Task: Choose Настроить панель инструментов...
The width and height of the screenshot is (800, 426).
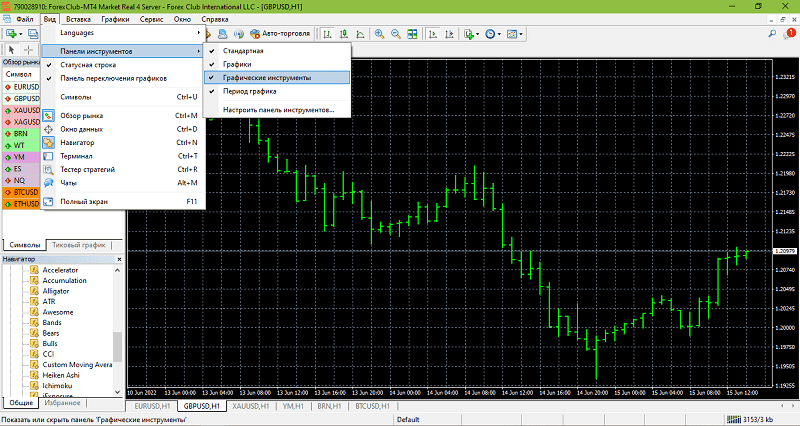Action: (277, 110)
